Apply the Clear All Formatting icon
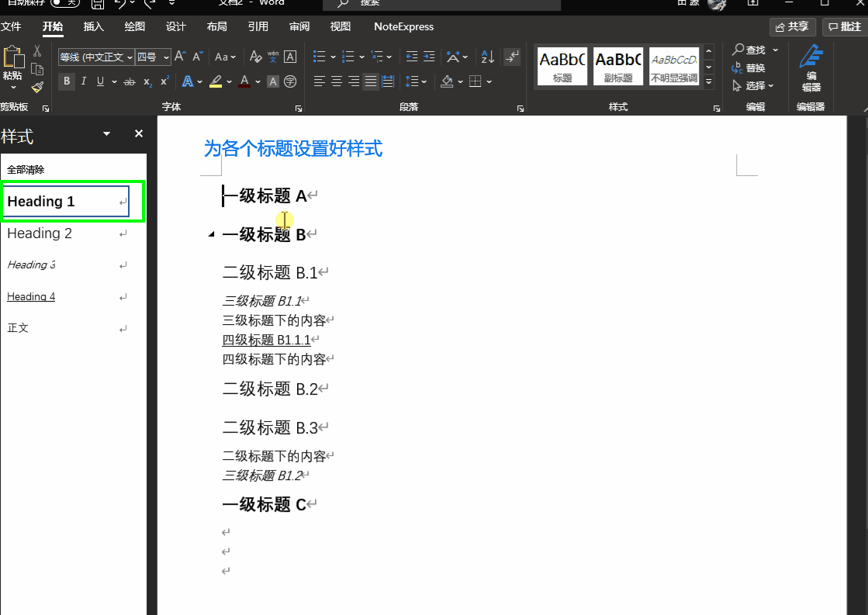Viewport: 868px width, 615px height. [256, 57]
